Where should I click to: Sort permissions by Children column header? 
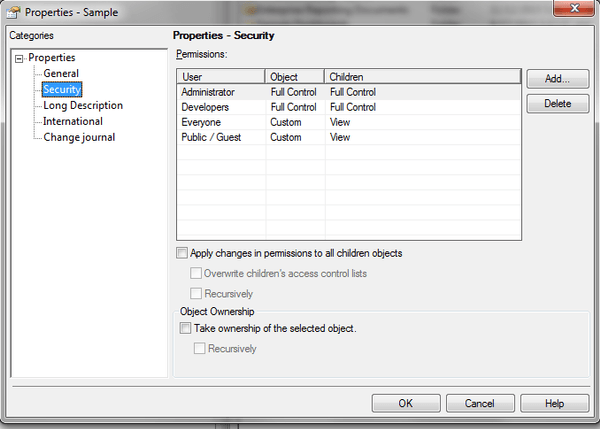point(423,77)
